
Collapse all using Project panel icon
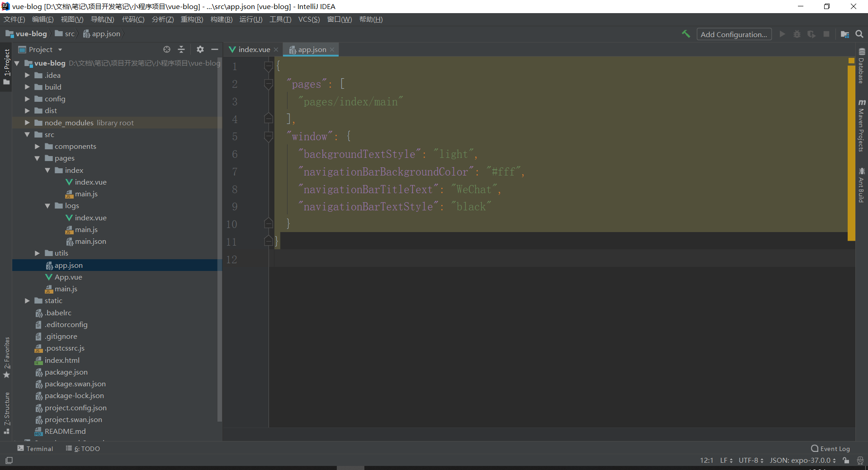[x=181, y=49]
